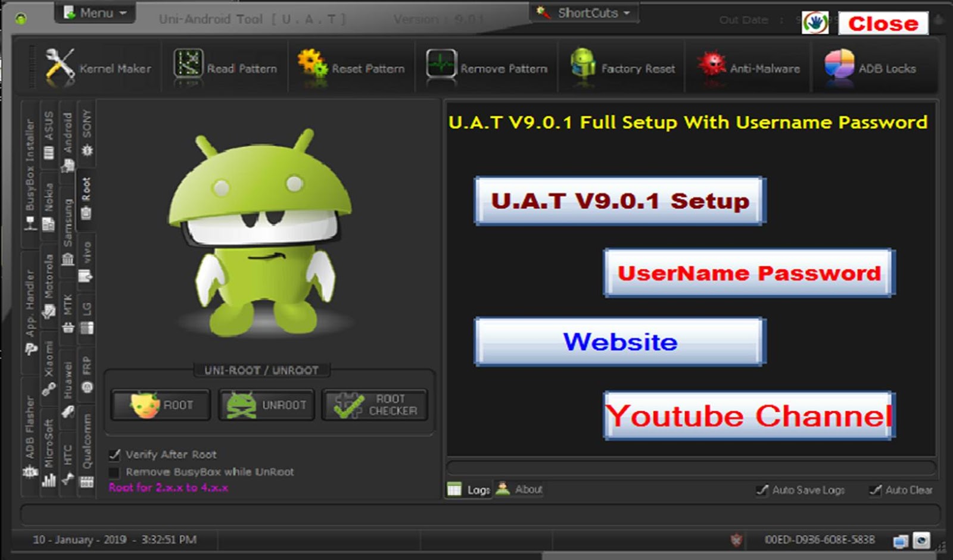Click the U.A.T V9.0.1 Setup button
Image resolution: width=953 pixels, height=560 pixels.
pos(620,201)
